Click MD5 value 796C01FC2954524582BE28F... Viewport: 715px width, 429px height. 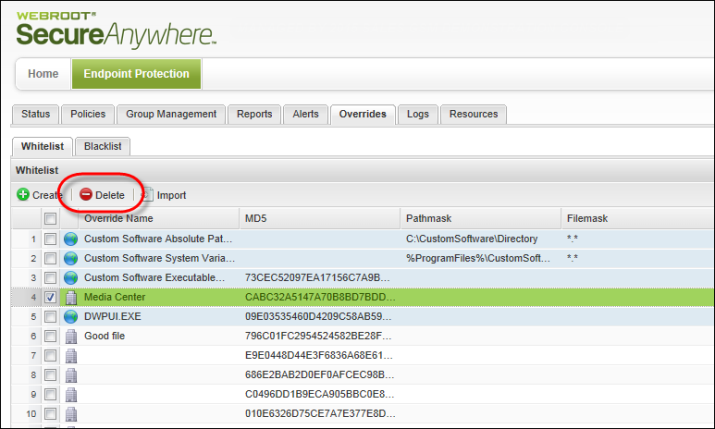(x=318, y=336)
